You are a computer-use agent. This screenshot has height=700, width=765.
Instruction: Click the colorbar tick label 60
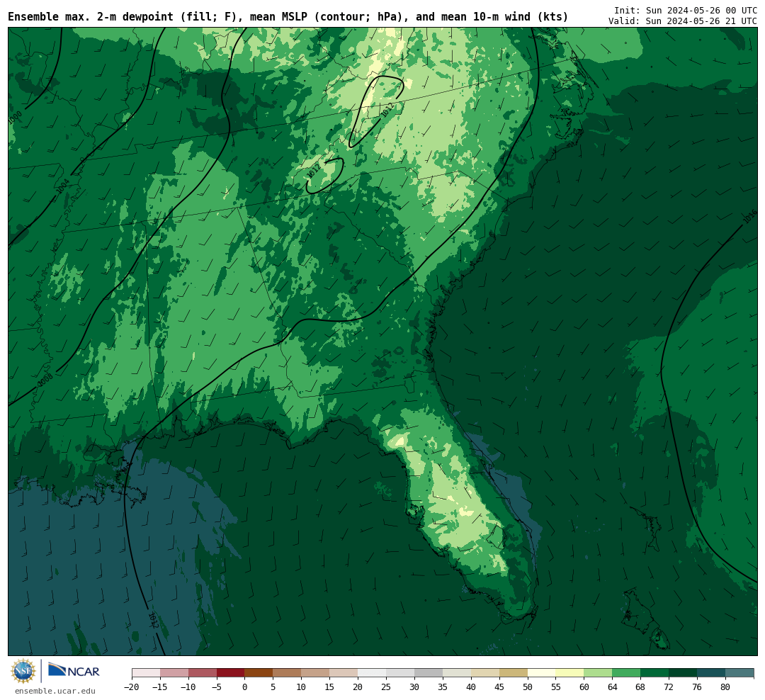point(584,687)
